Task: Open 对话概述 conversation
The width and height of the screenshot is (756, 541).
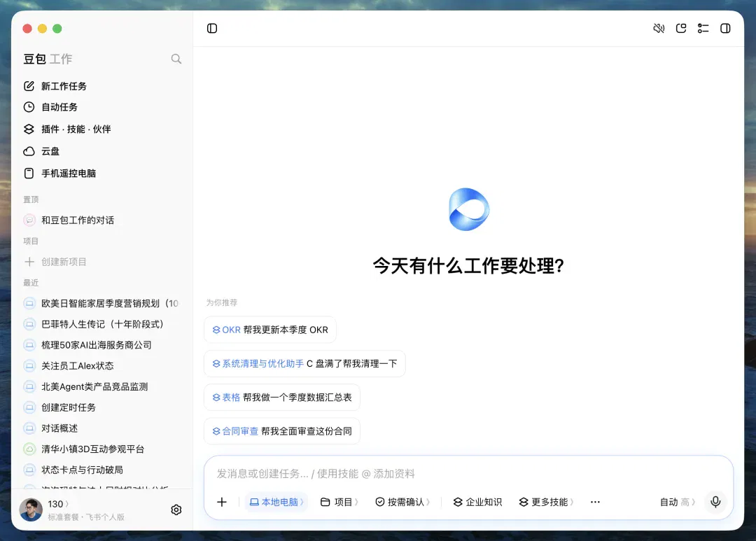Action: (x=101, y=428)
